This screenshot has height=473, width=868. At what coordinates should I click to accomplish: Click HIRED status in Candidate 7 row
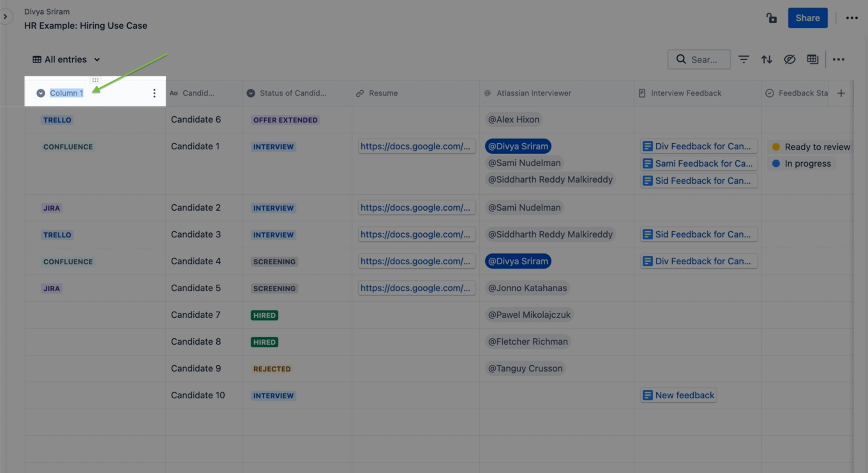[265, 315]
